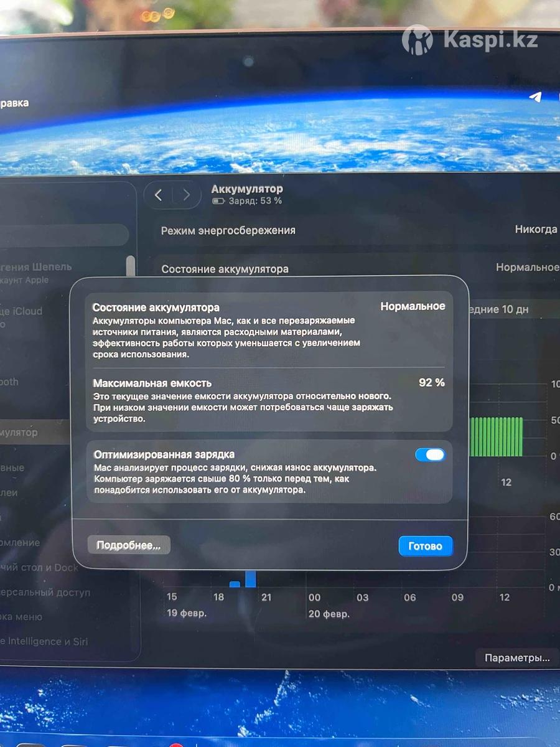Select Рабочий стол и Dock in sidebar

40,568
